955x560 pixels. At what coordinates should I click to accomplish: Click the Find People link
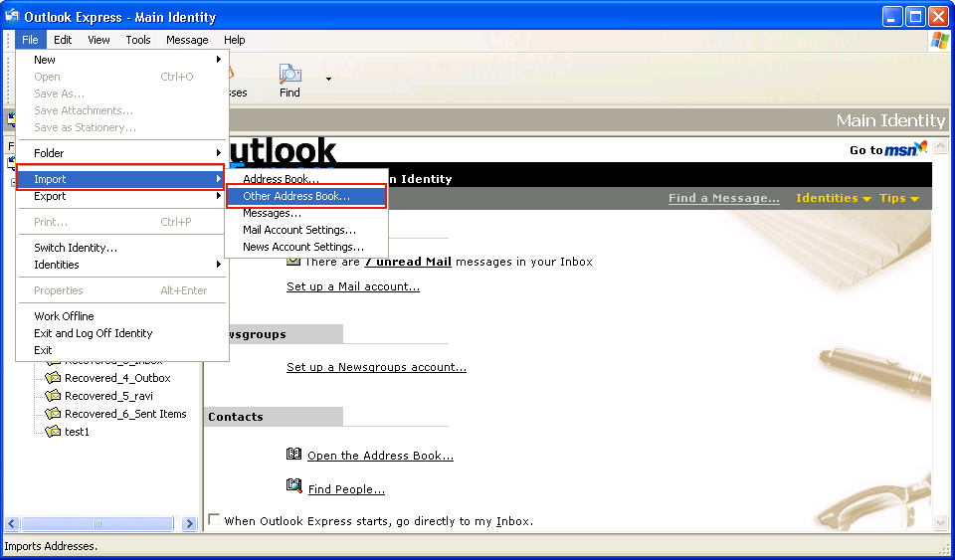pos(346,489)
